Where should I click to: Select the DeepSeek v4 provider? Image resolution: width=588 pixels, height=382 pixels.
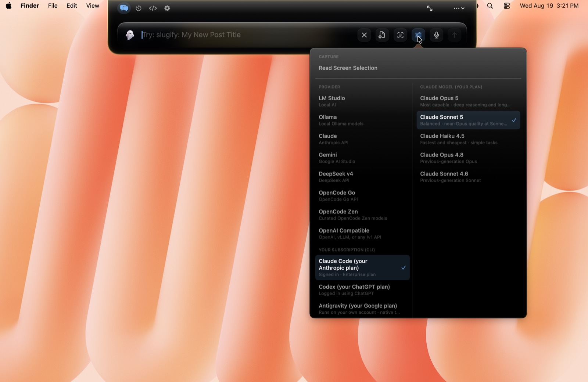click(x=362, y=177)
